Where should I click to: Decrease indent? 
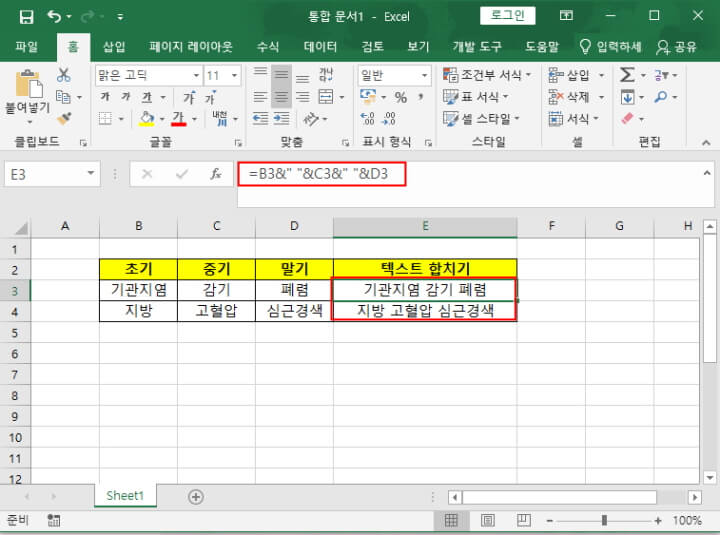[x=260, y=119]
